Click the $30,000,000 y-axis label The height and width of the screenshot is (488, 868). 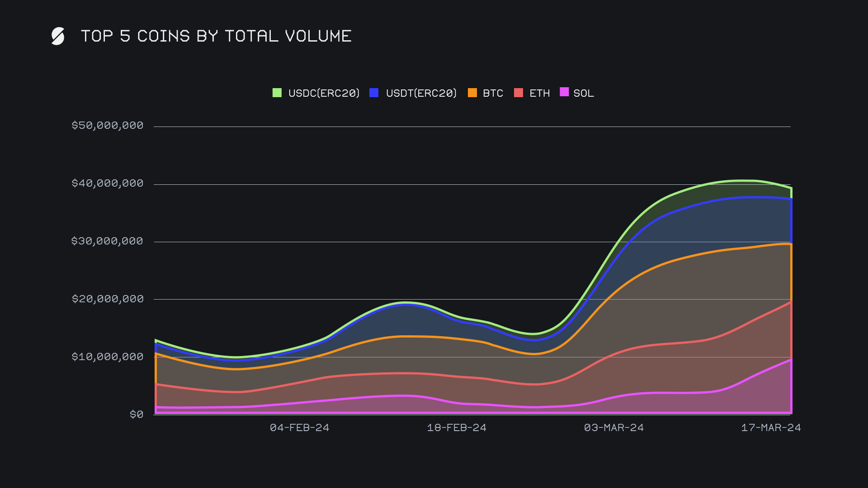pyautogui.click(x=107, y=241)
